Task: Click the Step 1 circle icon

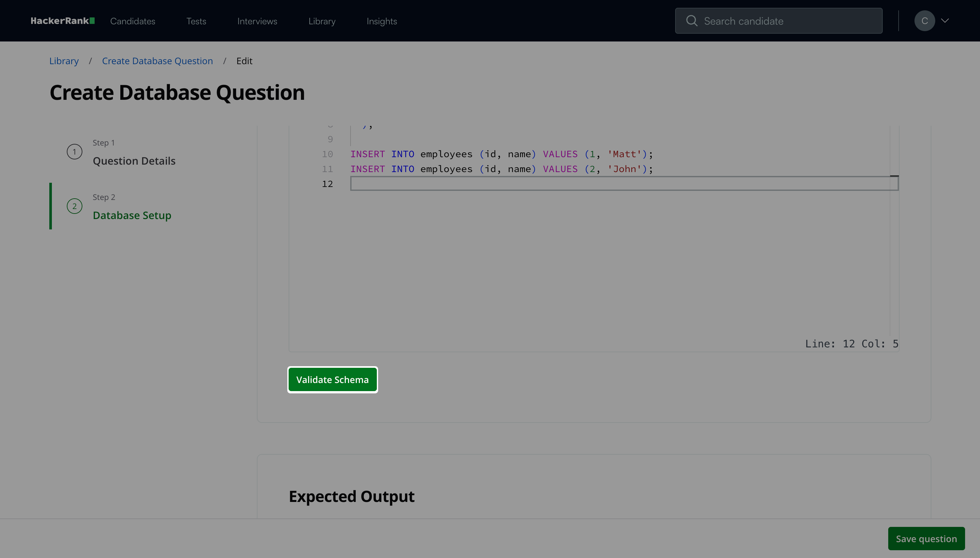Action: tap(74, 152)
